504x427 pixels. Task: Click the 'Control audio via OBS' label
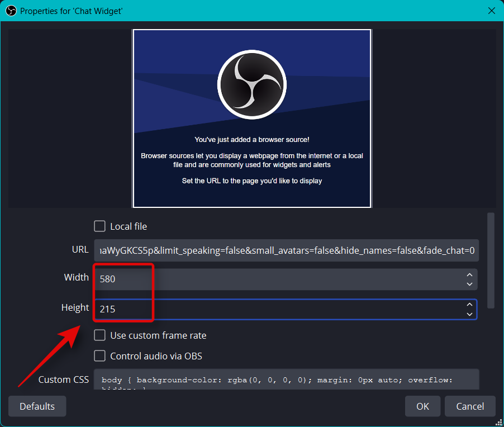(x=156, y=356)
